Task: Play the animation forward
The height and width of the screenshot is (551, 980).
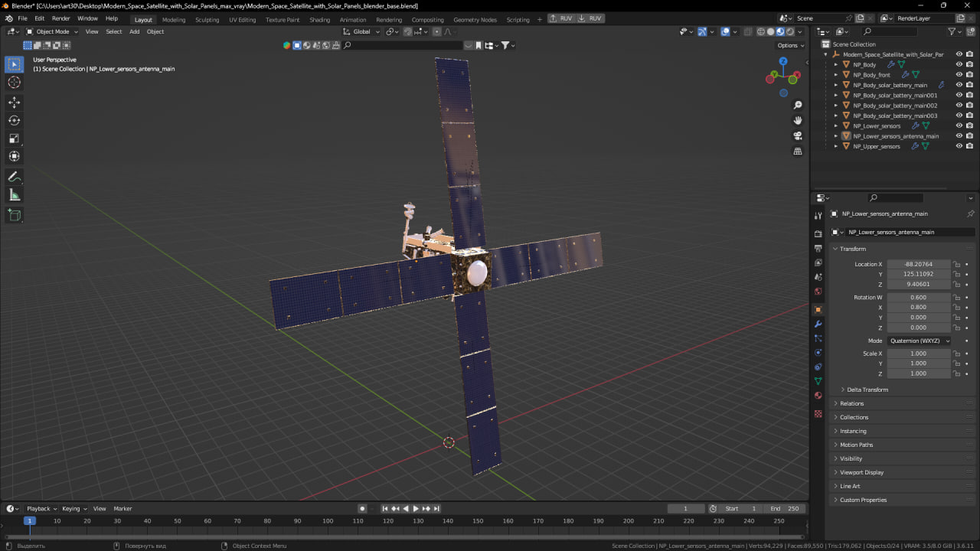Action: click(416, 508)
